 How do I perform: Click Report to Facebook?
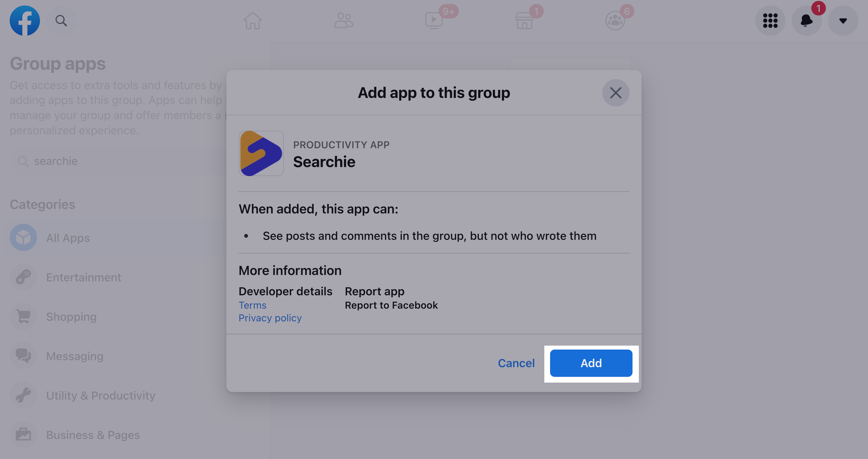pyautogui.click(x=391, y=305)
